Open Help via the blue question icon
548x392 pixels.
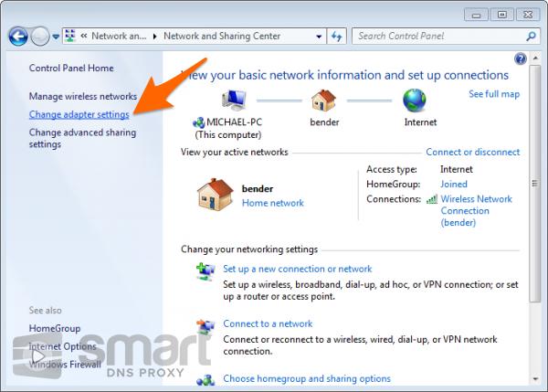(x=520, y=58)
